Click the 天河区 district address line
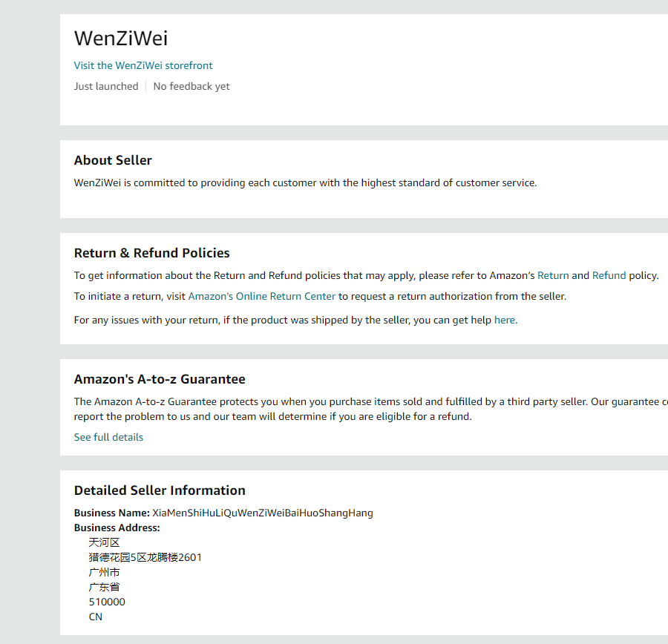Screen dimensions: 668x644 (104, 542)
